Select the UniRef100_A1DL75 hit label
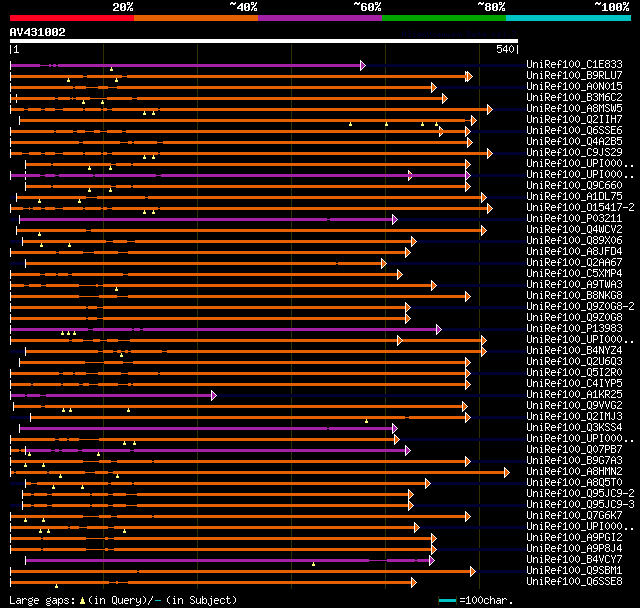Image resolution: width=640 pixels, height=608 pixels. point(574,197)
